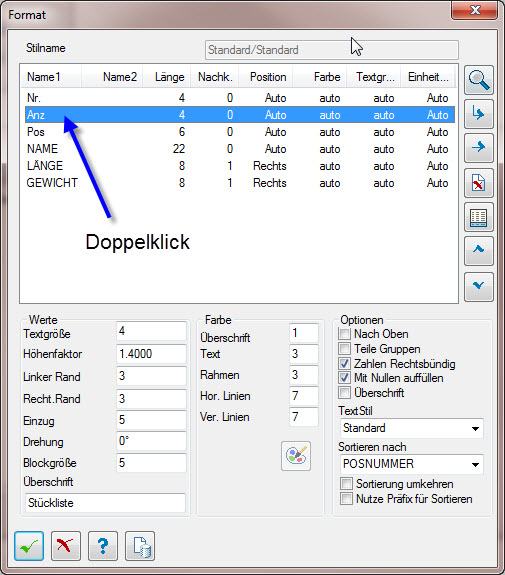
Task: Click the Länge column header
Action: pos(167,77)
